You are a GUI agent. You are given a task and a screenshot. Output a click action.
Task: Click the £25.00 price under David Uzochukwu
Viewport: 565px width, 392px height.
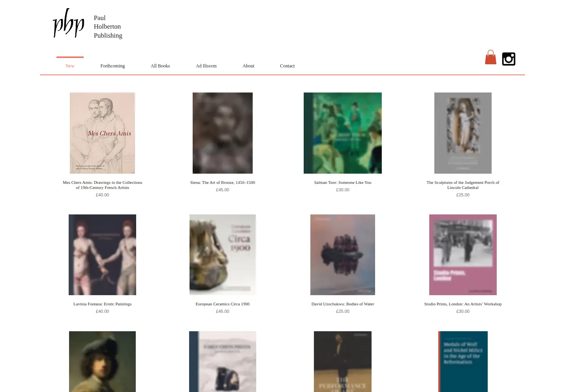(x=343, y=311)
